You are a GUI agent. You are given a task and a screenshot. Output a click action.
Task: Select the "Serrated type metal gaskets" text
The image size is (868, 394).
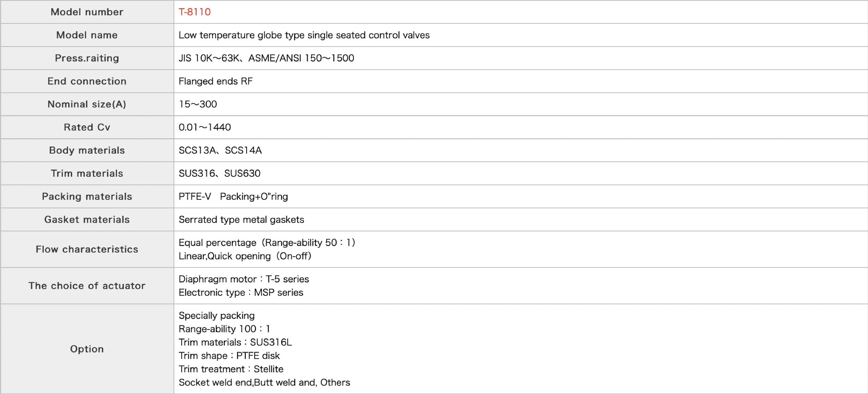pyautogui.click(x=241, y=219)
